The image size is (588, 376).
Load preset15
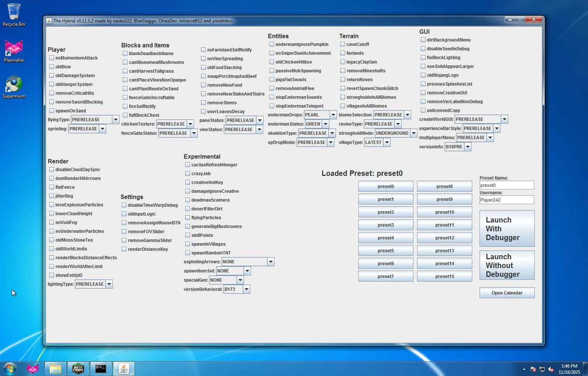(x=444, y=276)
